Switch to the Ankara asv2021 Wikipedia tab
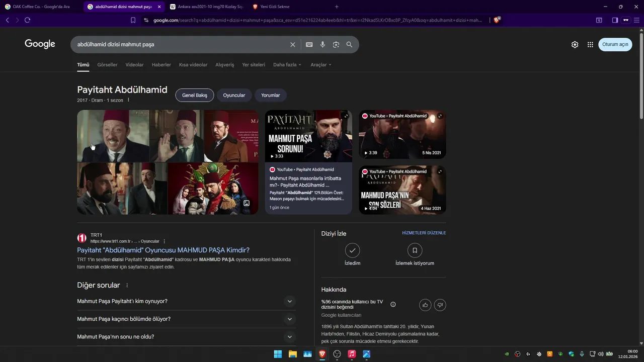The height and width of the screenshot is (362, 644). (206, 7)
